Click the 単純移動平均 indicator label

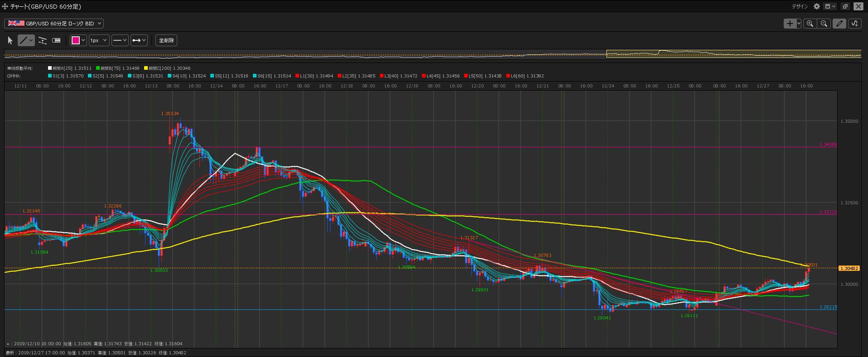[20, 68]
